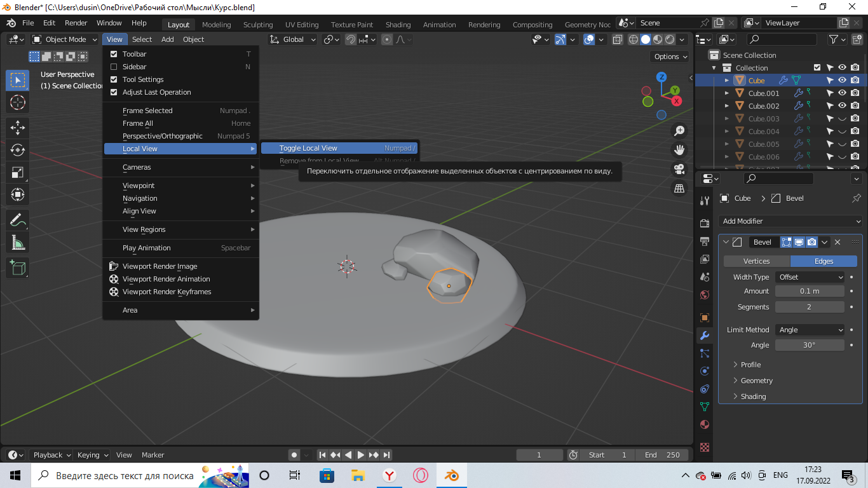
Task: Expand the Profile section
Action: [750, 365]
